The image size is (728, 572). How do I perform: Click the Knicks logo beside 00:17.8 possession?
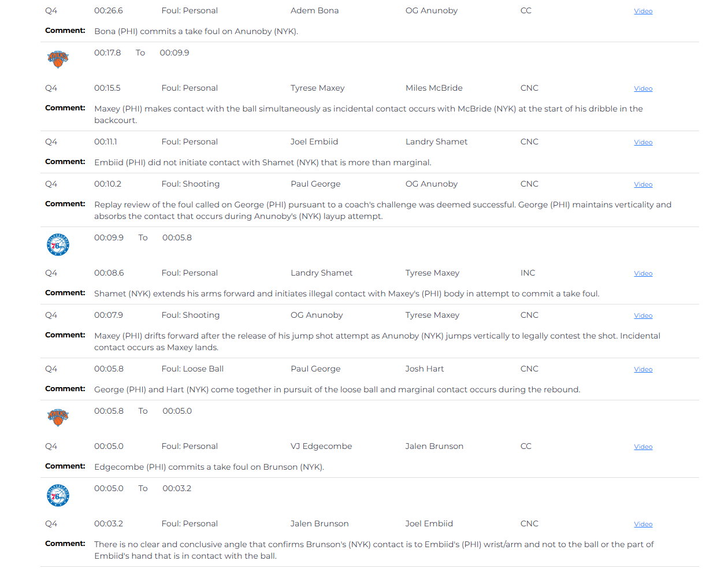click(58, 59)
